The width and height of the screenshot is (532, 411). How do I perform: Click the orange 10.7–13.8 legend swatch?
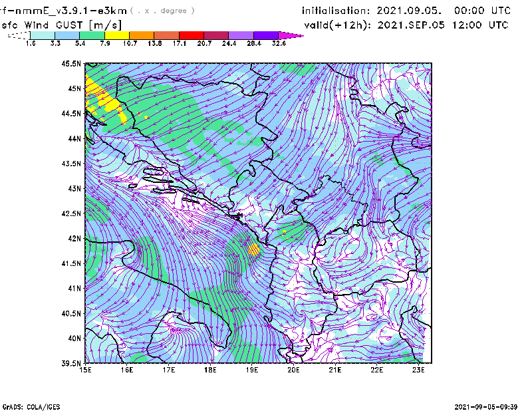click(x=142, y=35)
